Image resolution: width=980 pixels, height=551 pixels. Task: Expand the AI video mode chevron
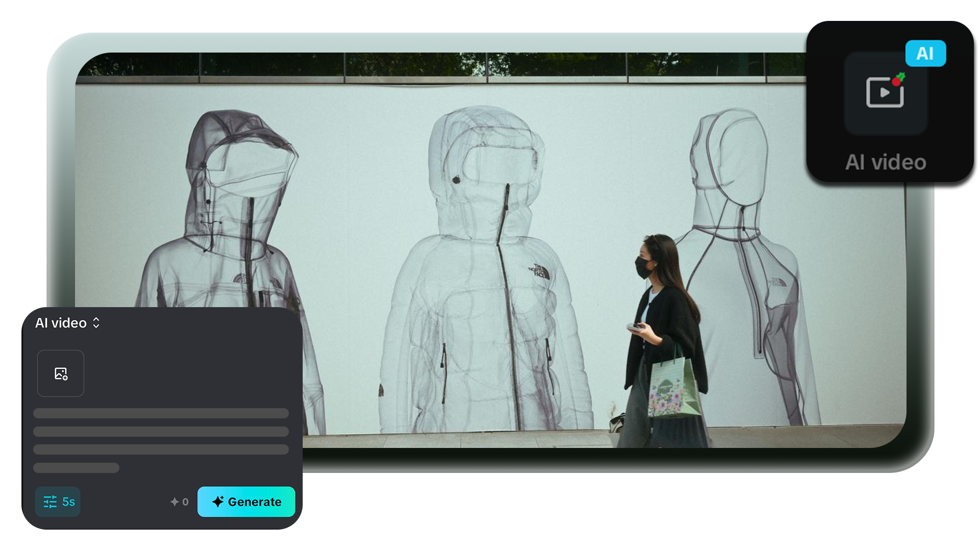tap(96, 323)
